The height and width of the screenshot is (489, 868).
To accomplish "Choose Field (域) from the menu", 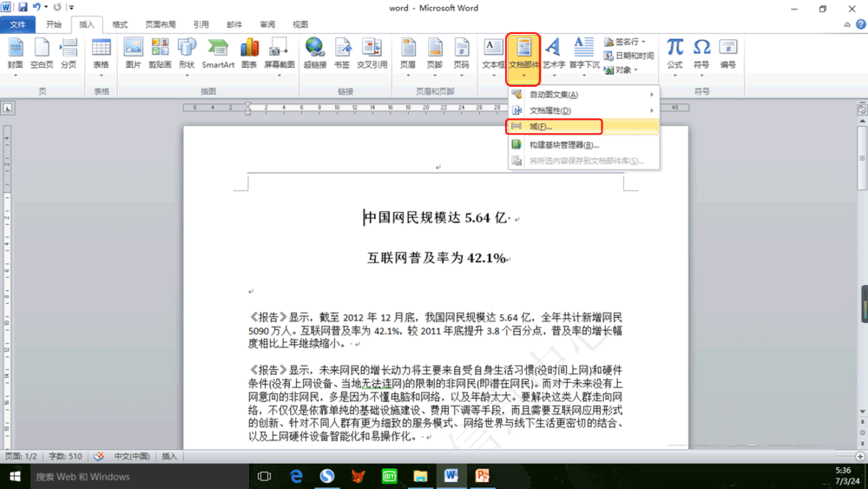I will point(583,126).
